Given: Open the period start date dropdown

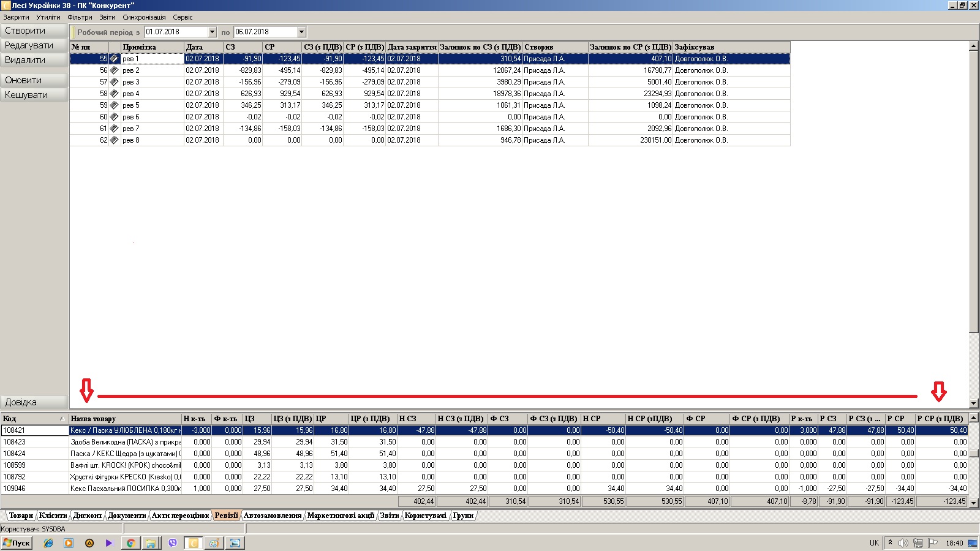Looking at the screenshot, I should click(212, 32).
